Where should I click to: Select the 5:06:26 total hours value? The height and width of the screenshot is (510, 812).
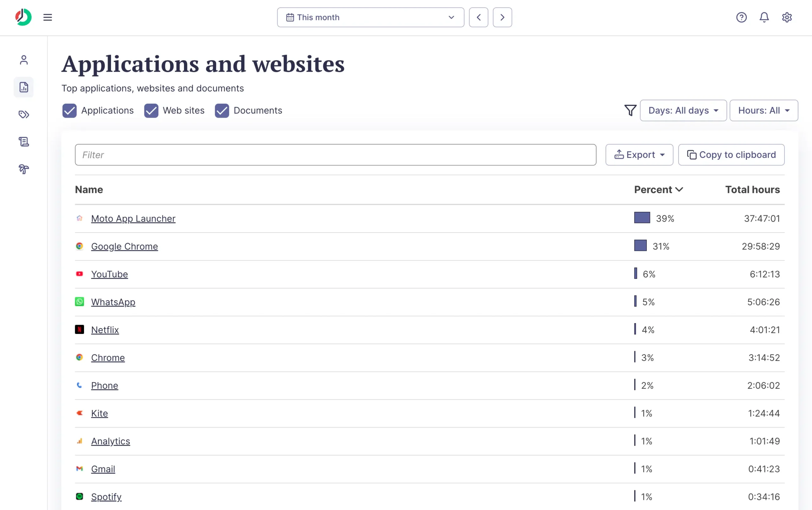763,302
